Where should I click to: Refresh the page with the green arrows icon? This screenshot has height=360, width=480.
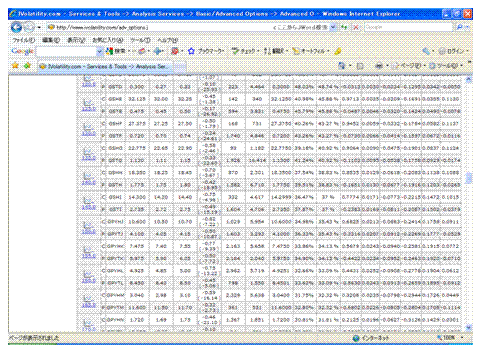[x=344, y=27]
